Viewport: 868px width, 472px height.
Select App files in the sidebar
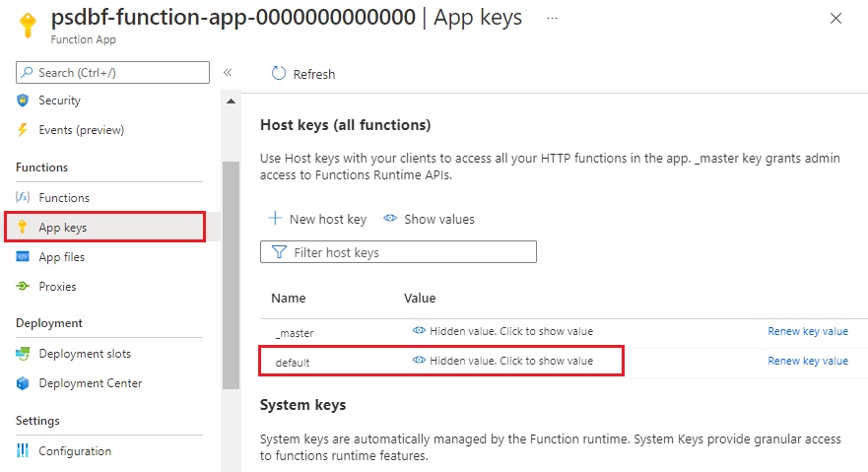[x=61, y=257]
